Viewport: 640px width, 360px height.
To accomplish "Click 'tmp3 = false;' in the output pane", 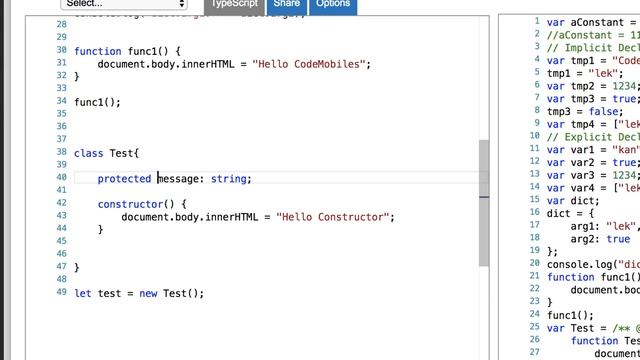I will tap(585, 111).
